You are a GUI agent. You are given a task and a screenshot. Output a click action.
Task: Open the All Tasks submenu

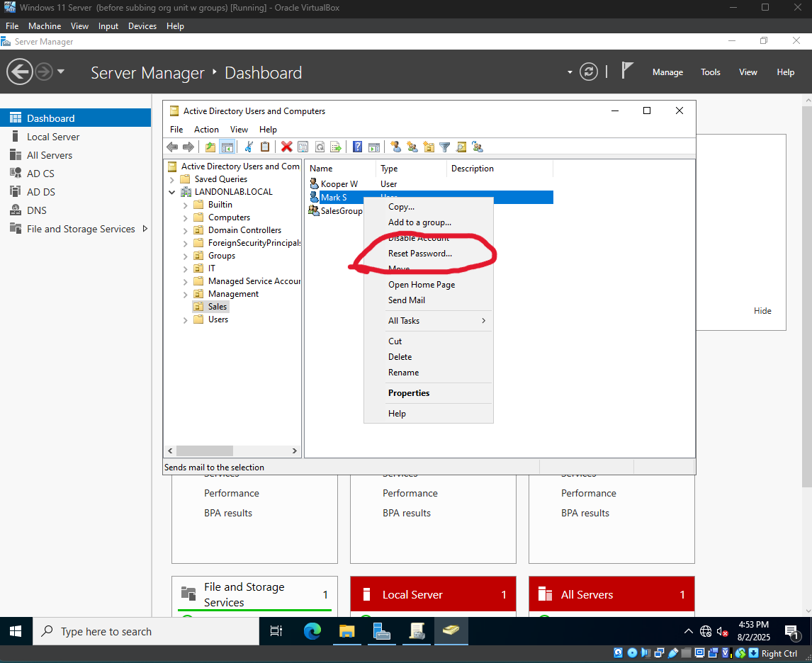coord(429,321)
